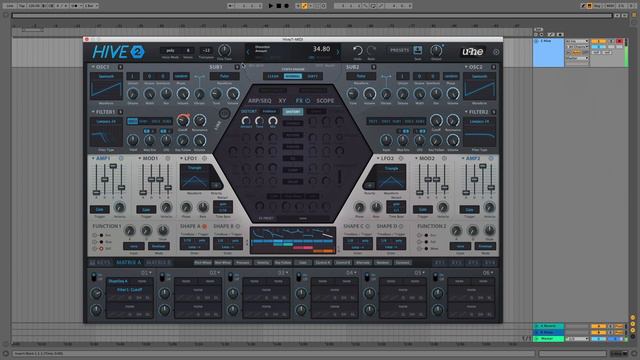Screen dimensions: 640x360
Task: Open the MATRIX B tab
Action: 158,262
